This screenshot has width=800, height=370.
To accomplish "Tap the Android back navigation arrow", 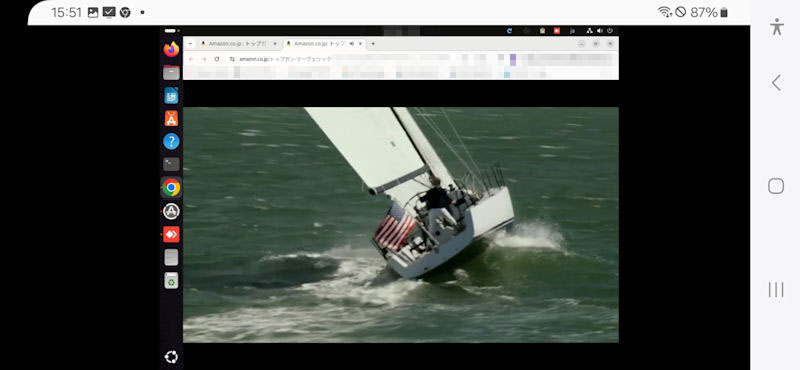I will pyautogui.click(x=776, y=83).
